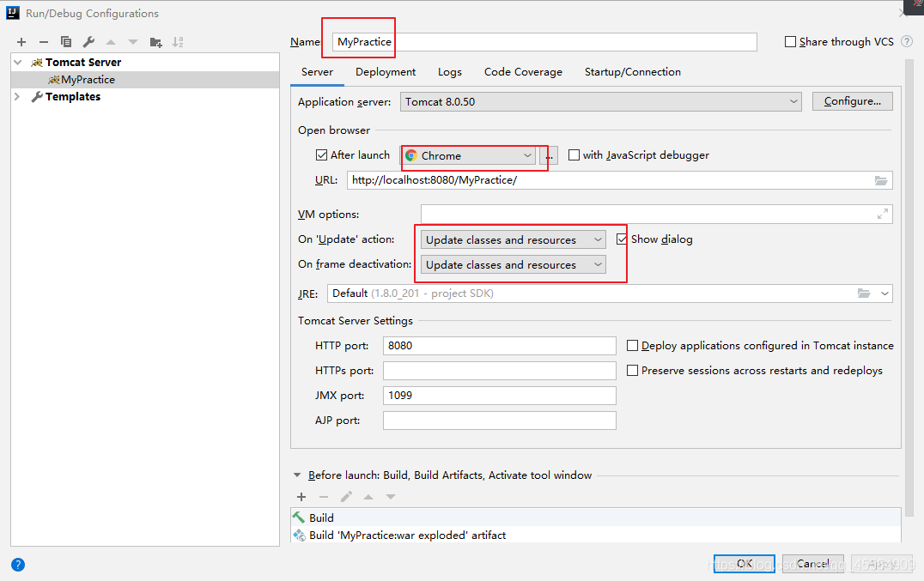Add new configuration with plus icon
Image resolution: width=924 pixels, height=581 pixels.
[21, 42]
